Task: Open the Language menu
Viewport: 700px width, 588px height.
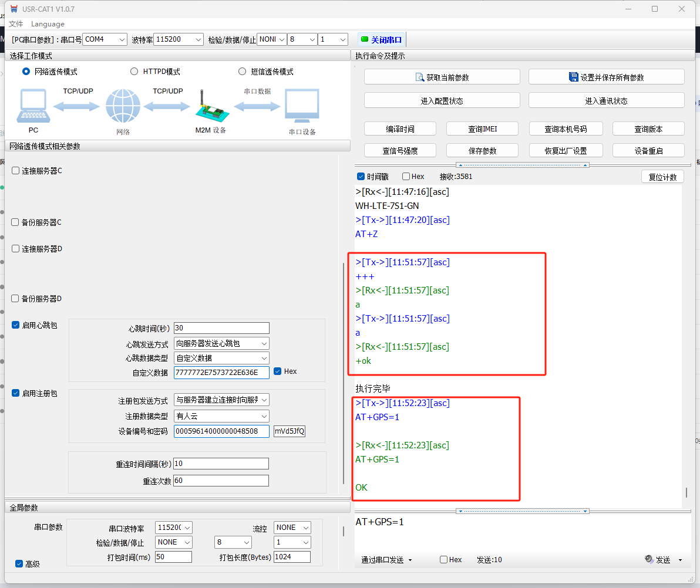Action: coord(48,24)
